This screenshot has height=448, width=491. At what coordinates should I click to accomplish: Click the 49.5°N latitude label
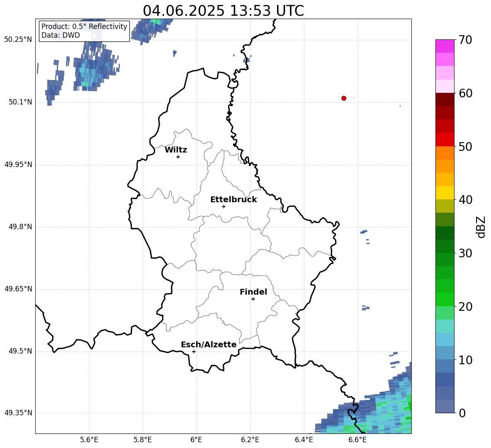click(20, 351)
